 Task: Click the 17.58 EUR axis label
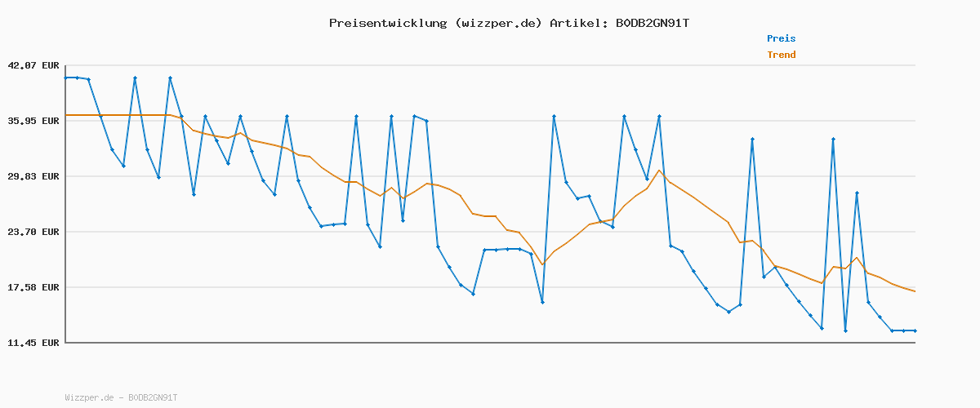33,287
